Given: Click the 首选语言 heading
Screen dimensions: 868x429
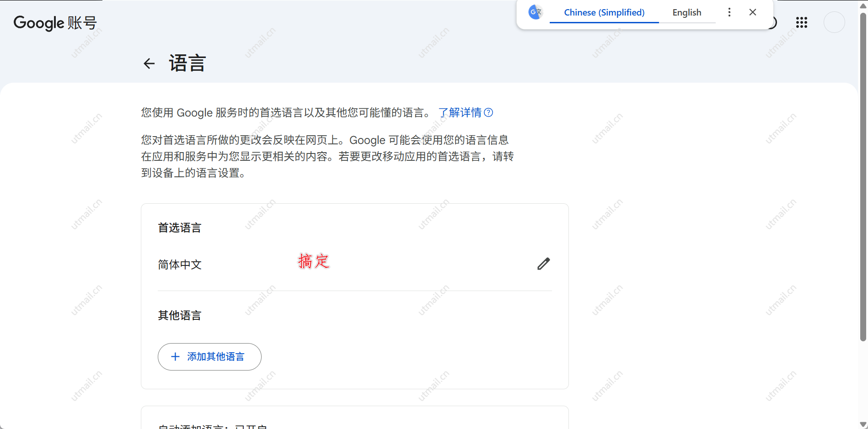Looking at the screenshot, I should click(180, 228).
